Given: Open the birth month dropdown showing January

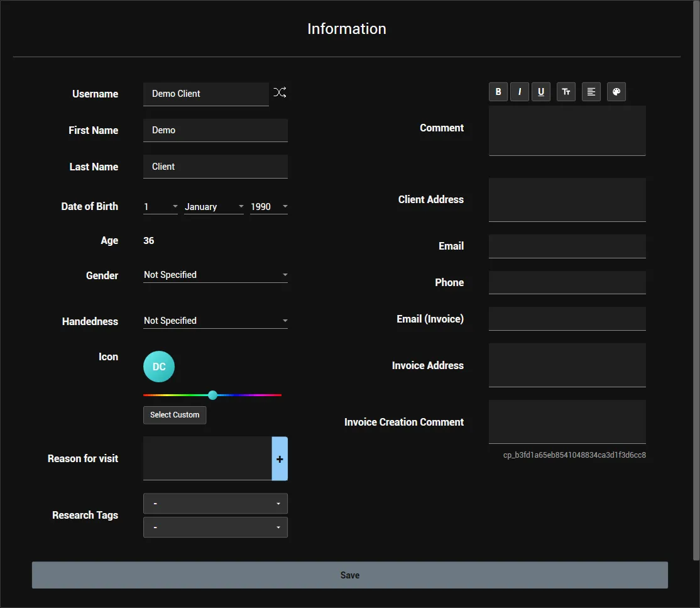Looking at the screenshot, I should pos(214,207).
